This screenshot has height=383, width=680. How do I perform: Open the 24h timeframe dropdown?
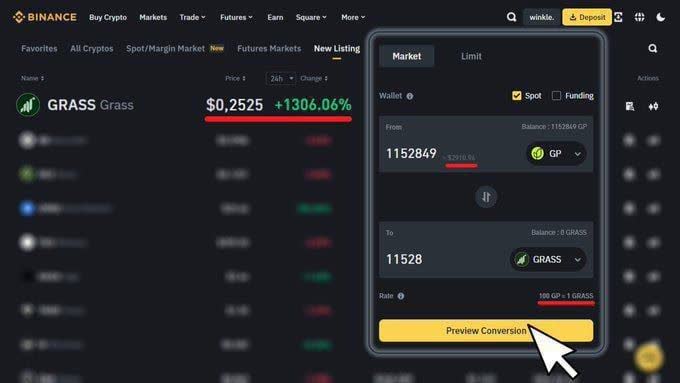pyautogui.click(x=281, y=79)
